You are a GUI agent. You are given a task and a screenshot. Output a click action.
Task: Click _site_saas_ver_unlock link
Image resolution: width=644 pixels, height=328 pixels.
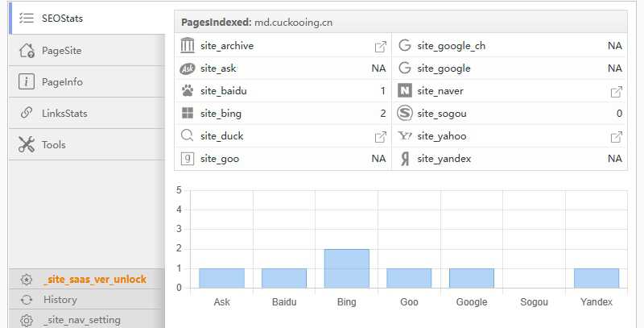tap(94, 280)
